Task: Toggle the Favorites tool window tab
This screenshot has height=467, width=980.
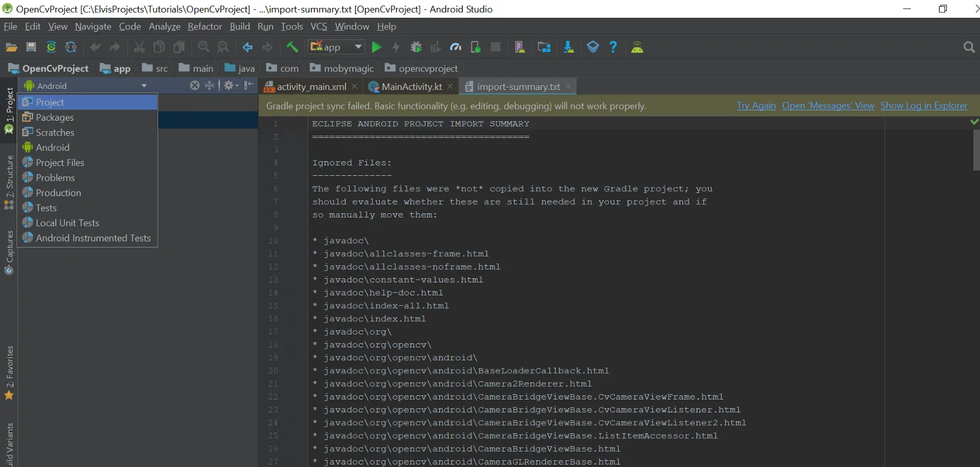Action: pos(9,373)
